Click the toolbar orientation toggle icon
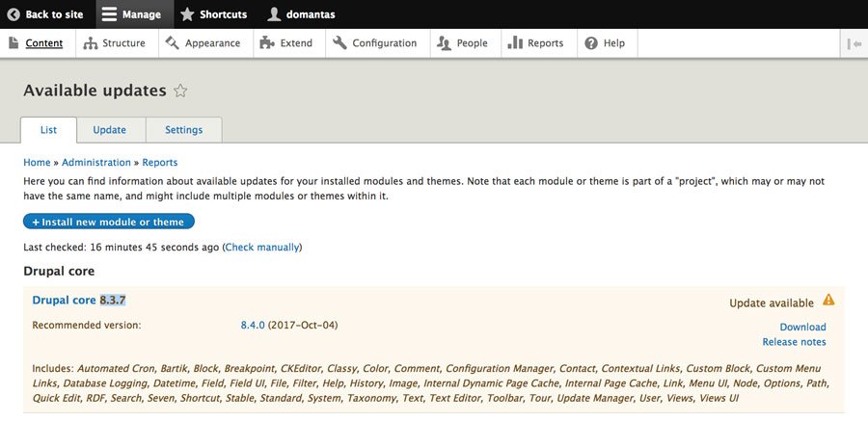This screenshot has width=868, height=421. [854, 43]
